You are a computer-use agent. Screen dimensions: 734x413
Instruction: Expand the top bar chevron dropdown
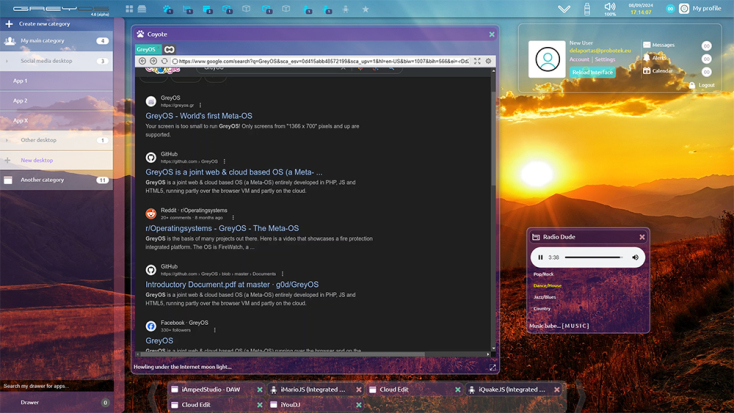[564, 9]
